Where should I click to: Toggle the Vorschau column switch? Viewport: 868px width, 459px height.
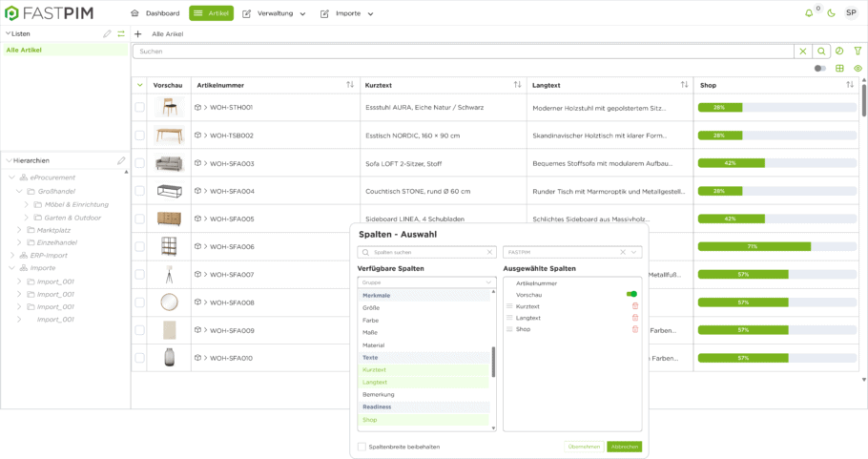[x=631, y=294]
